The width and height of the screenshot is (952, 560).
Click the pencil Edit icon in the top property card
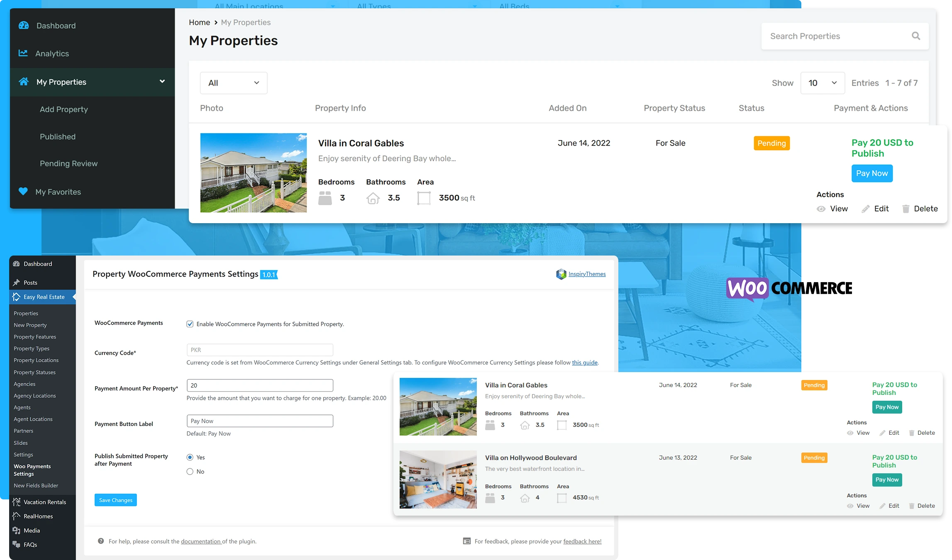pos(866,209)
